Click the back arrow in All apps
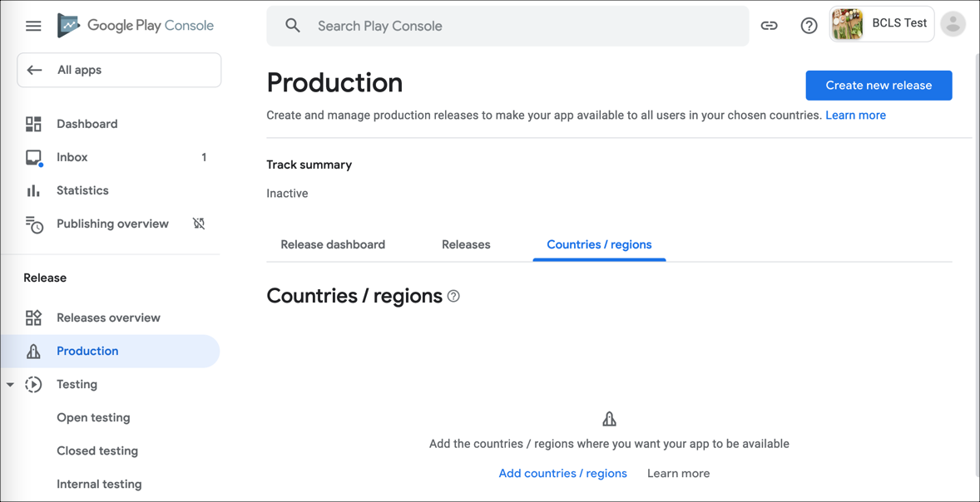980x502 pixels. (x=34, y=70)
